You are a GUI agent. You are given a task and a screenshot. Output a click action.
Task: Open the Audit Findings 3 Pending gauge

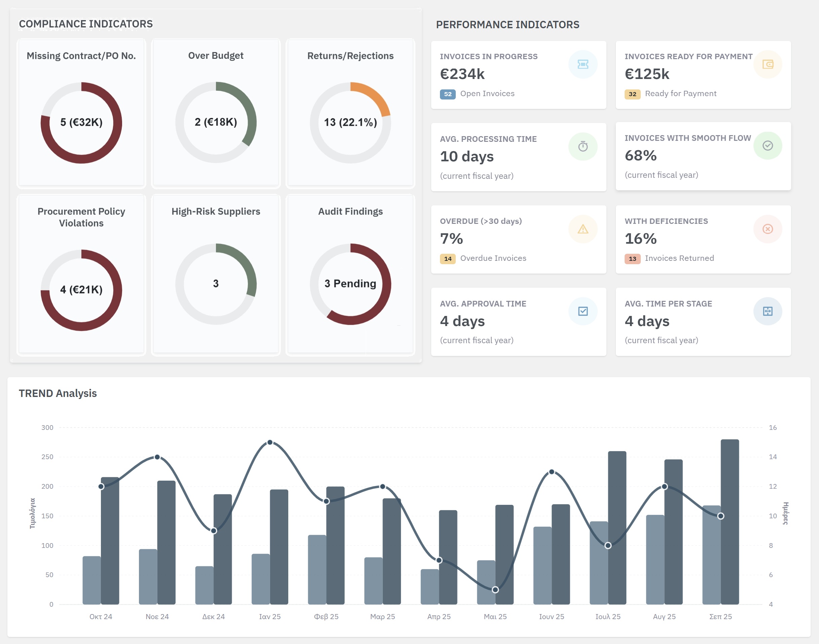pos(350,284)
